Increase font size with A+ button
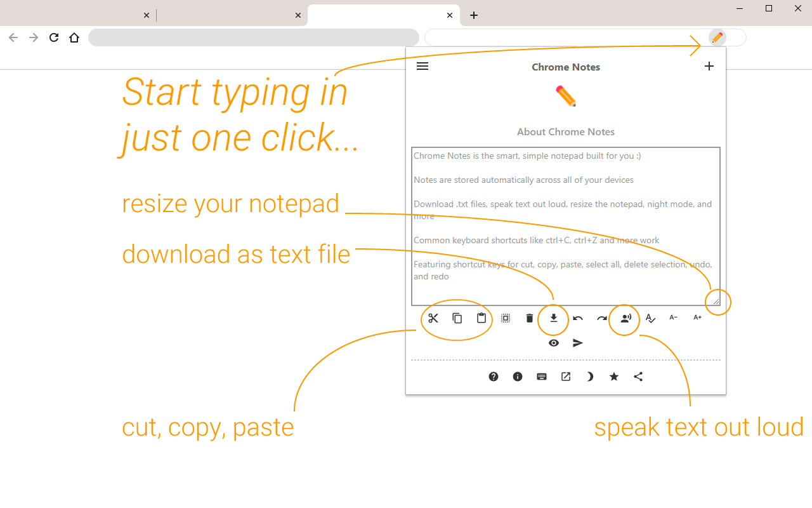 point(698,317)
